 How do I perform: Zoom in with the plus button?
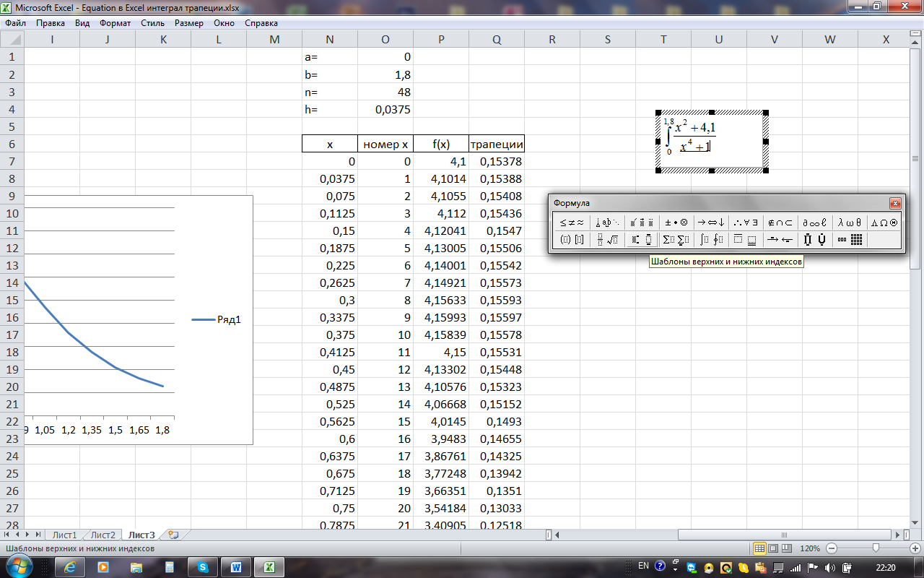point(915,548)
